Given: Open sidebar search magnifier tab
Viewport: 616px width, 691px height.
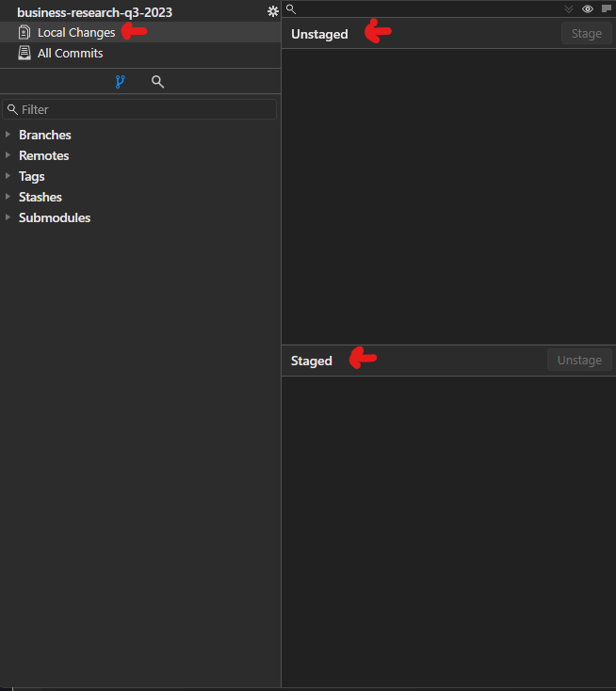Looking at the screenshot, I should click(158, 82).
